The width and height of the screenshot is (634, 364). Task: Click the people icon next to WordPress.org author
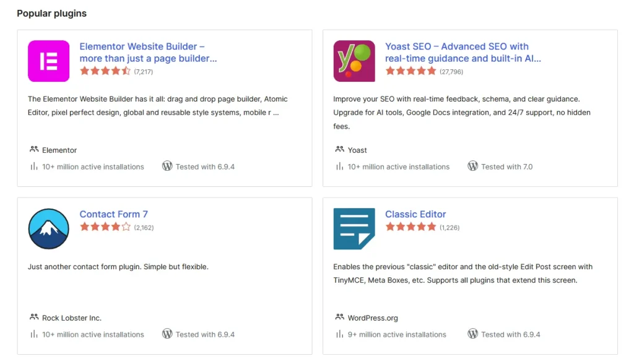[x=339, y=317]
